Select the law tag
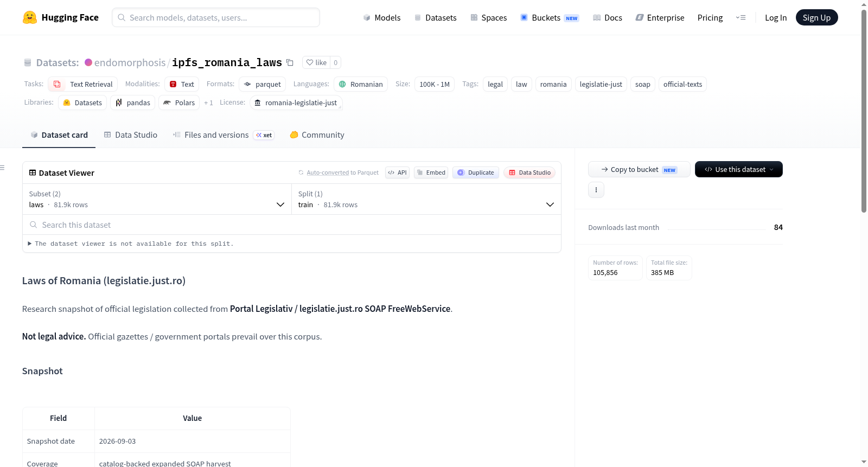The image size is (868, 467). point(521,84)
